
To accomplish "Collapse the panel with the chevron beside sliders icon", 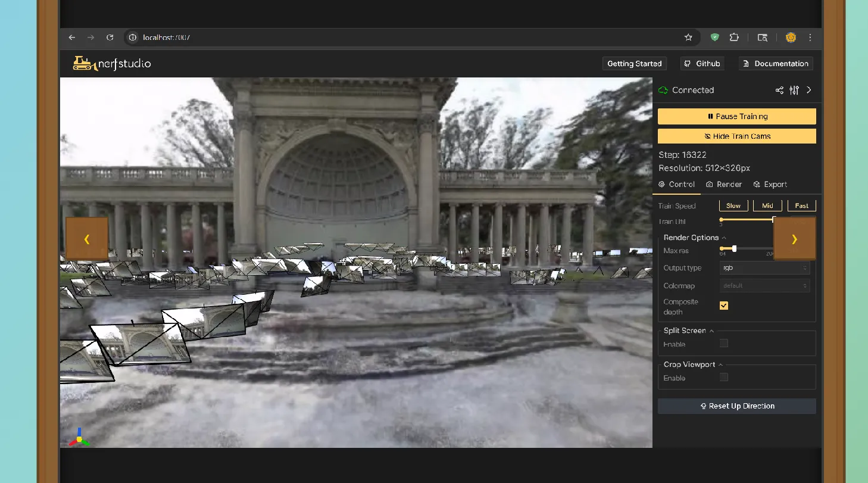I will click(808, 90).
